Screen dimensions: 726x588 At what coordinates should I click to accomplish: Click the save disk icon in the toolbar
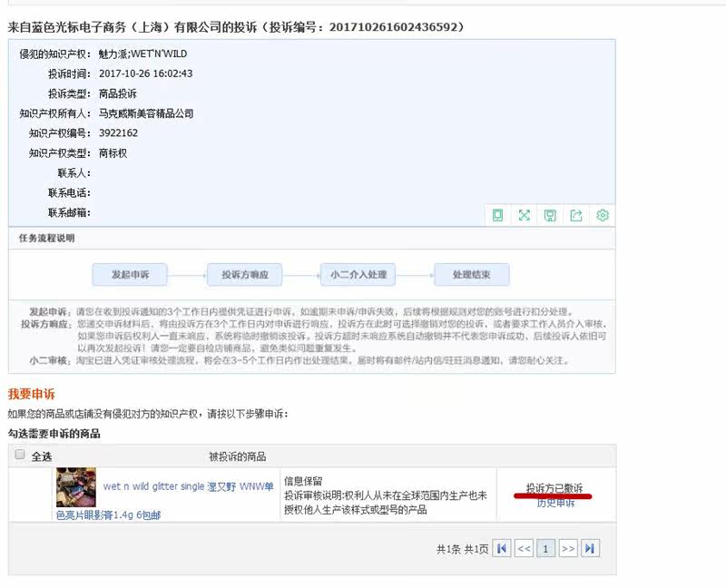tap(550, 215)
